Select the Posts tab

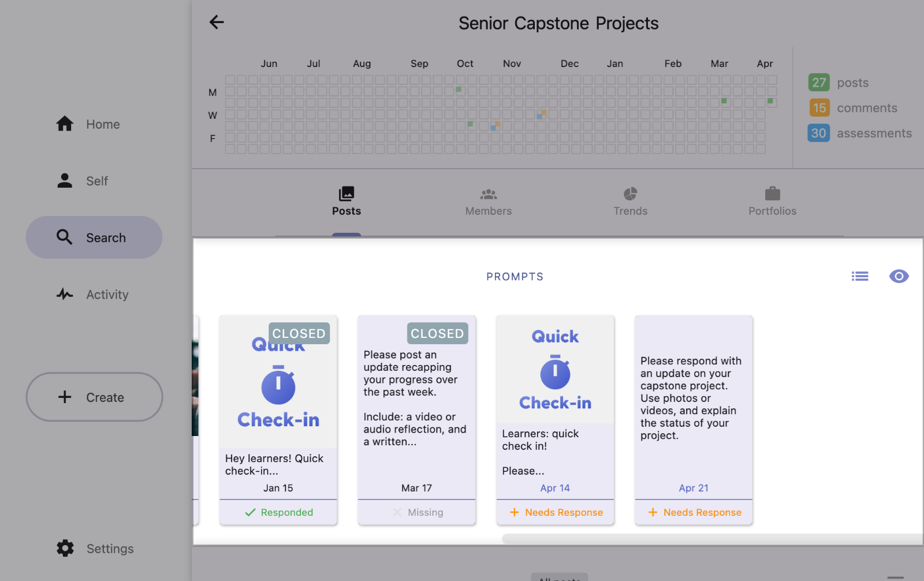click(346, 201)
